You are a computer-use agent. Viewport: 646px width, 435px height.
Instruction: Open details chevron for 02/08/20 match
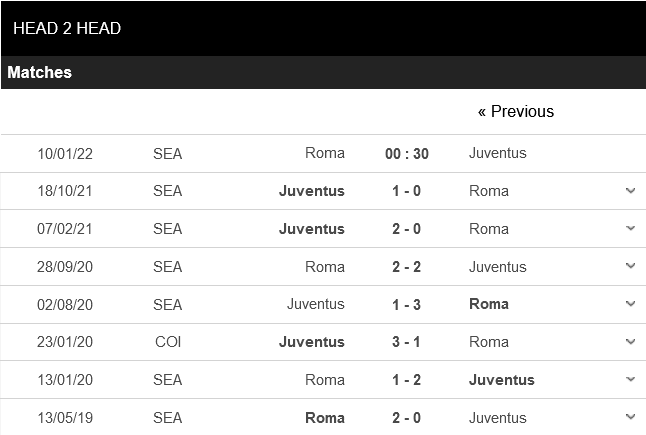click(x=630, y=304)
